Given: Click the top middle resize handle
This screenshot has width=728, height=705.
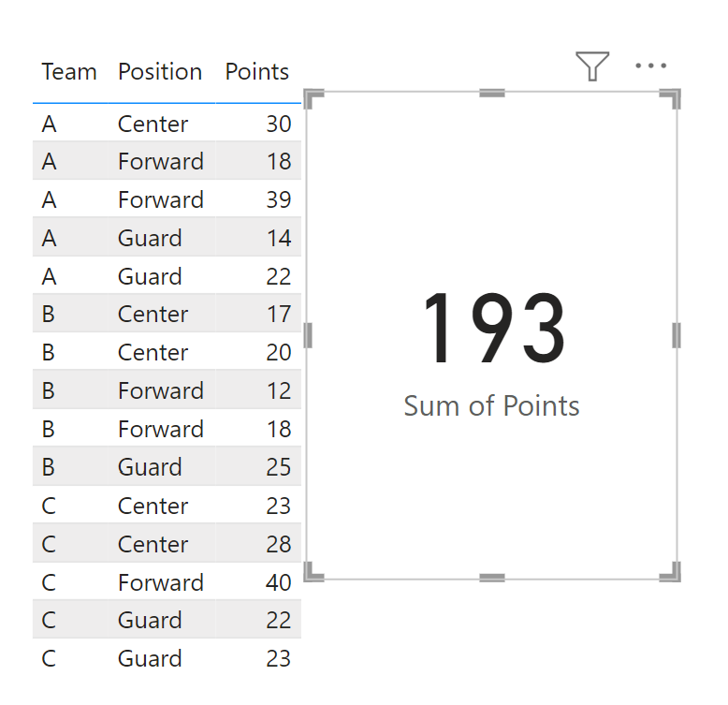Looking at the screenshot, I should click(x=492, y=94).
